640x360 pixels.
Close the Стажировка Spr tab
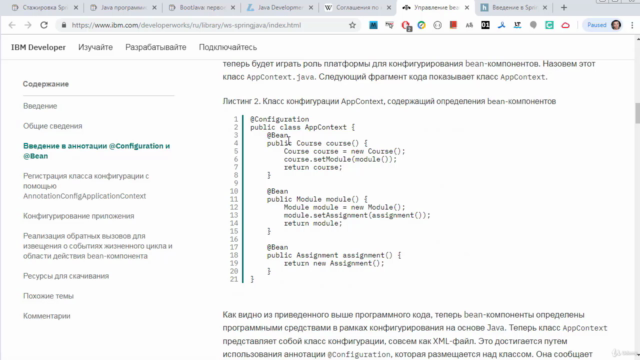coord(76,7)
